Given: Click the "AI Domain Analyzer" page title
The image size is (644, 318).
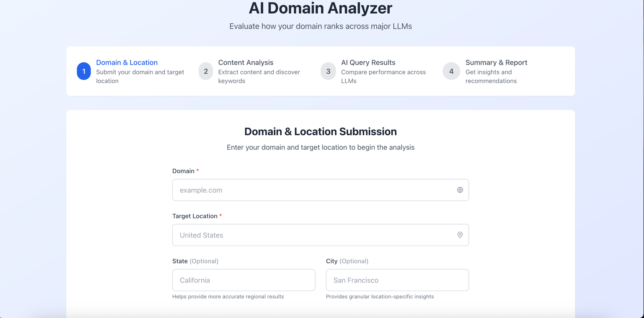Looking at the screenshot, I should [x=320, y=8].
